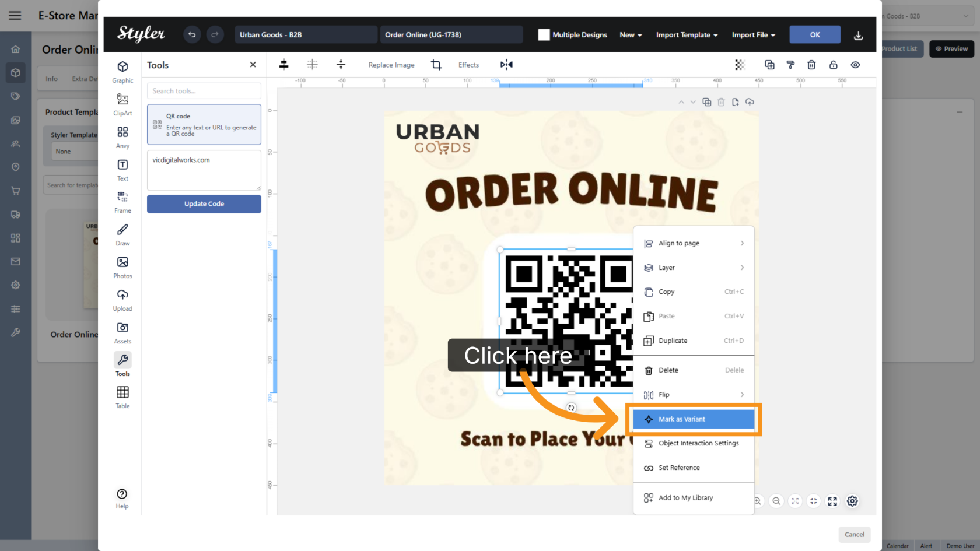
Task: Open the Import File dropdown
Action: (753, 35)
